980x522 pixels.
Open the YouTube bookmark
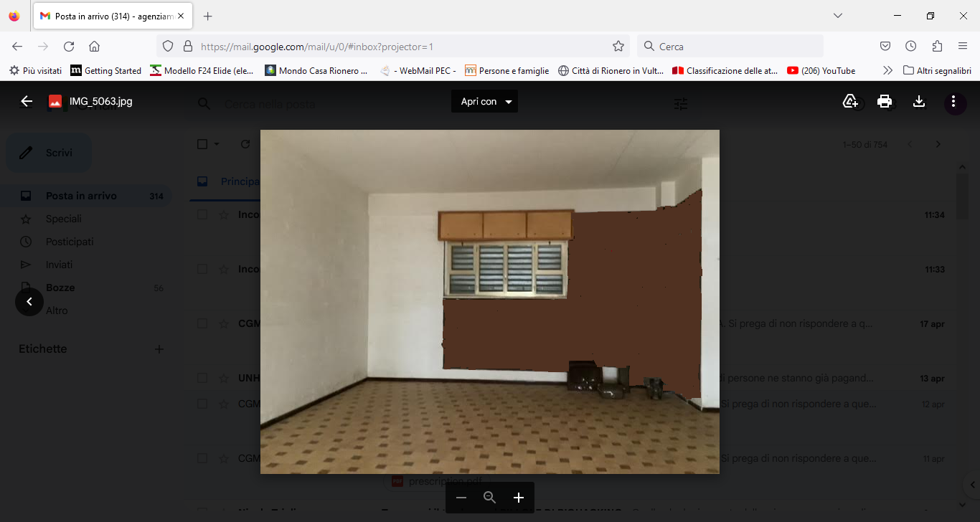[x=821, y=70]
